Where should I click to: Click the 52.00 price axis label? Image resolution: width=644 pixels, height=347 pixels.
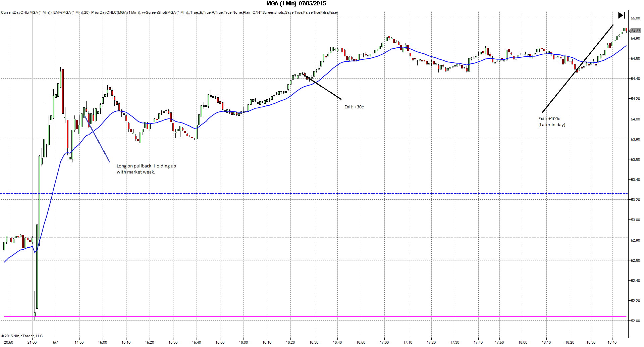(635, 321)
